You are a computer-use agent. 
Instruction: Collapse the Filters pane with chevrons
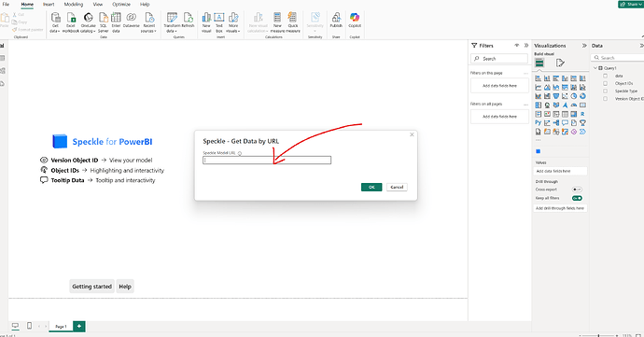(x=526, y=45)
